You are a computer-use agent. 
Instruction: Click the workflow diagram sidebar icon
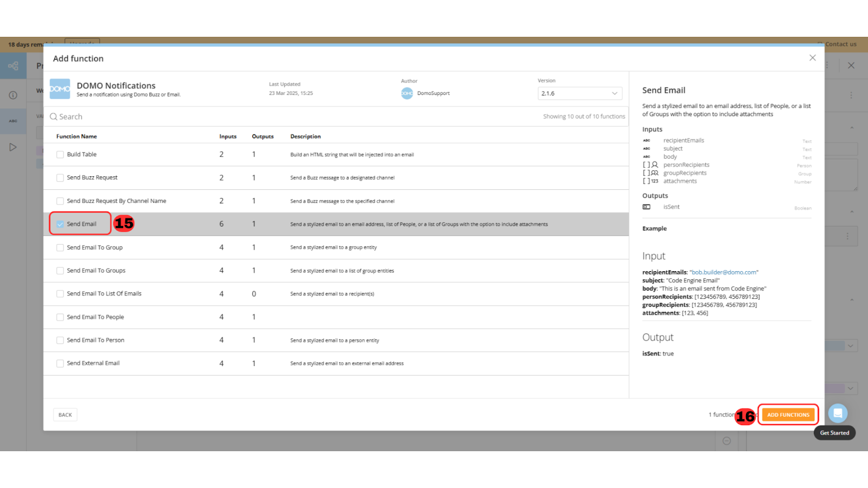click(13, 66)
